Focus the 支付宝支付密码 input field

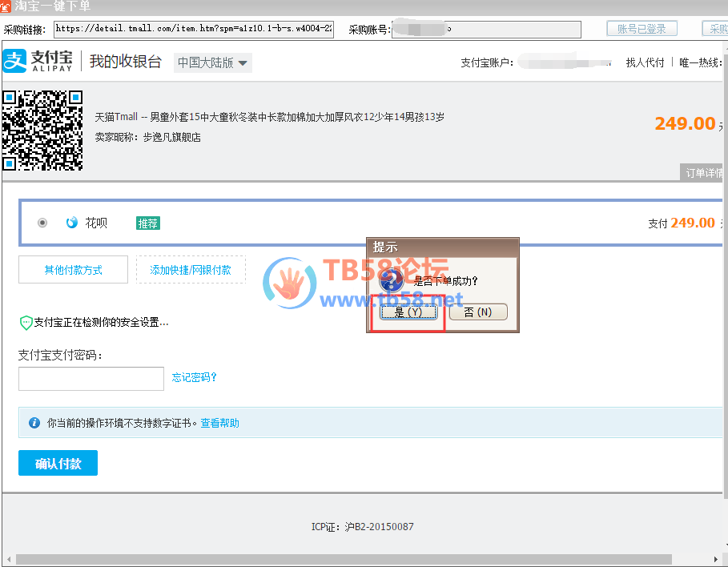pos(91,379)
